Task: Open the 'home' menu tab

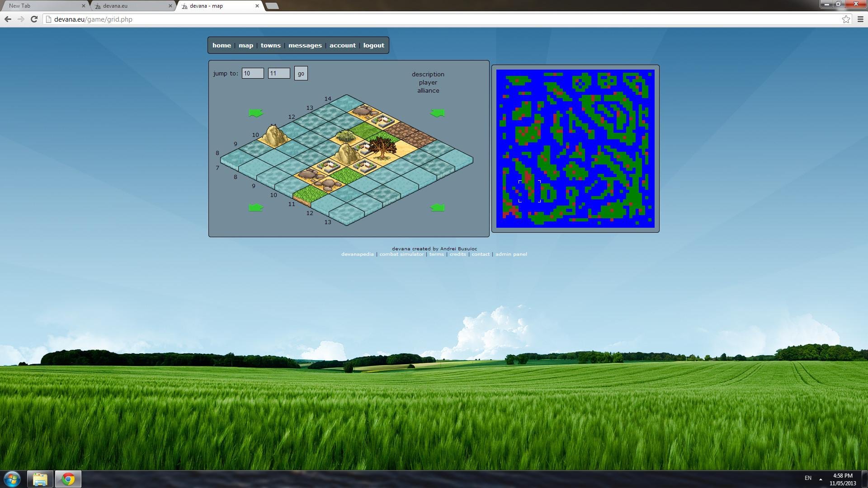Action: pyautogui.click(x=221, y=45)
